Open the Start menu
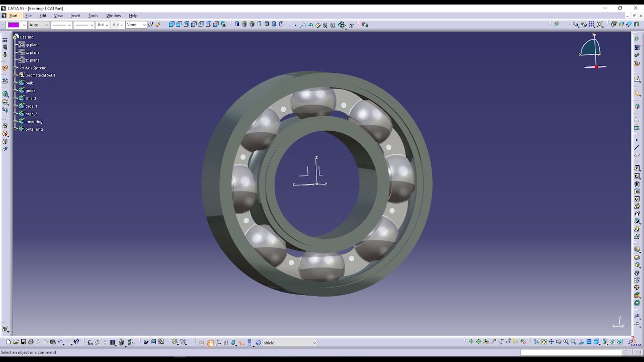Viewport: 644px width, 362px height. tap(13, 16)
